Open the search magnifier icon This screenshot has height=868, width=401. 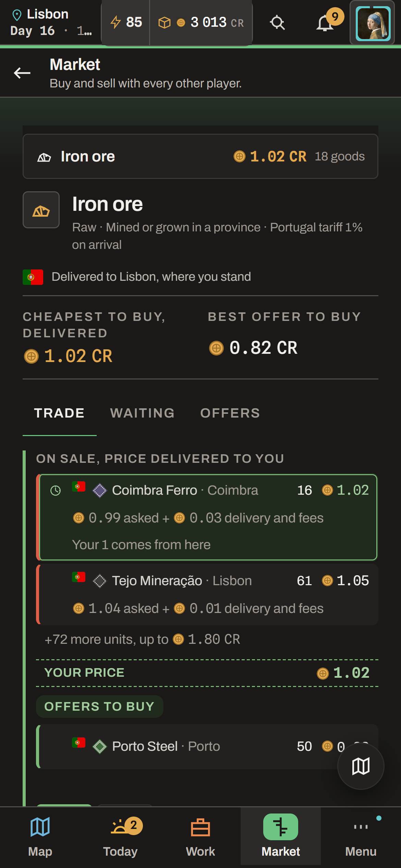click(x=277, y=23)
